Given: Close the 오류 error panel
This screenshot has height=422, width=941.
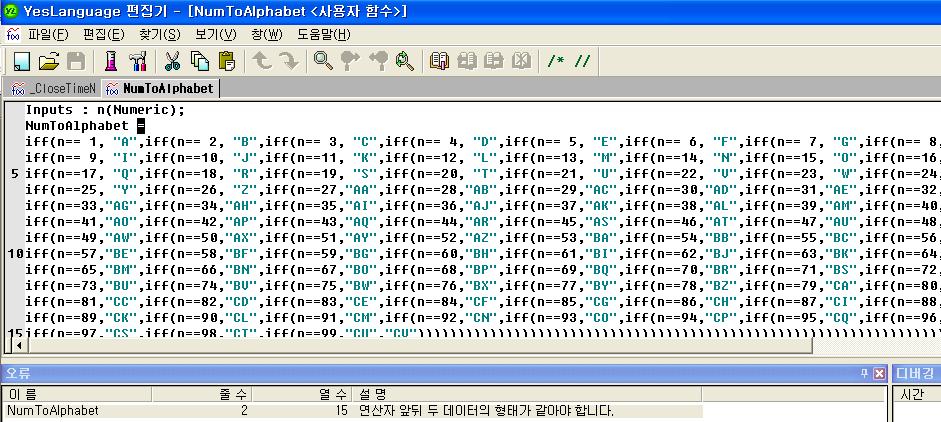Looking at the screenshot, I should 879,373.
